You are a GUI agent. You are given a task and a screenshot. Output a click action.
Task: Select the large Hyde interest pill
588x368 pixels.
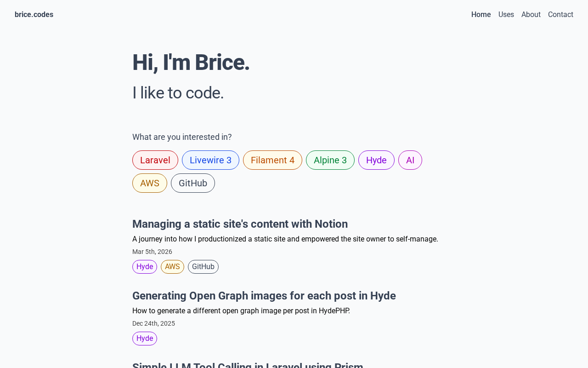click(376, 160)
